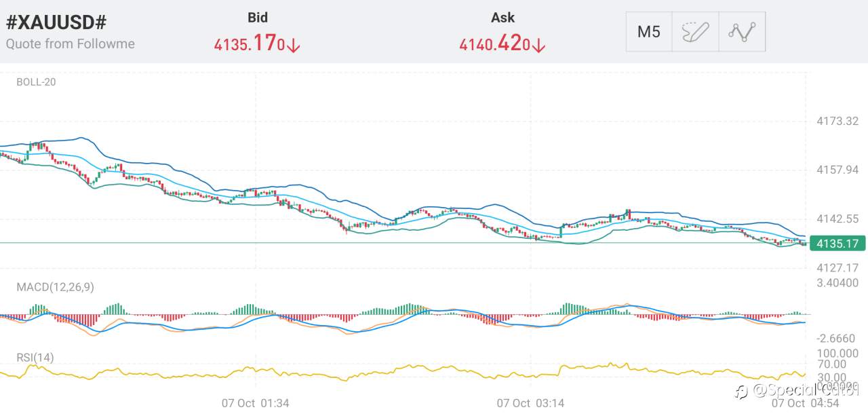Click the Bid price 4135.170
The width and height of the screenshot is (868, 414).
(257, 44)
